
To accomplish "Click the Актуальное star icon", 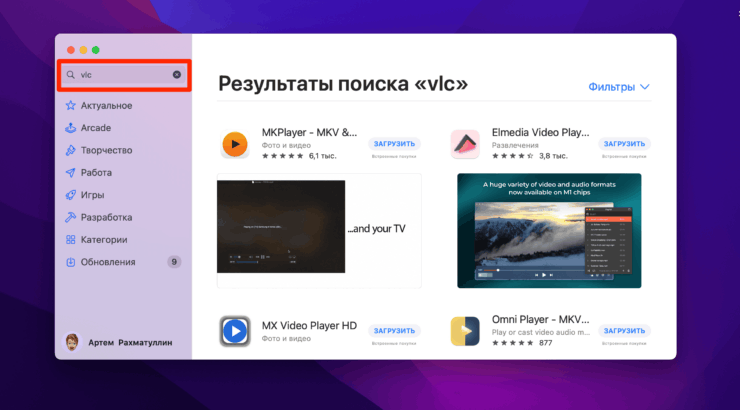I will point(70,106).
